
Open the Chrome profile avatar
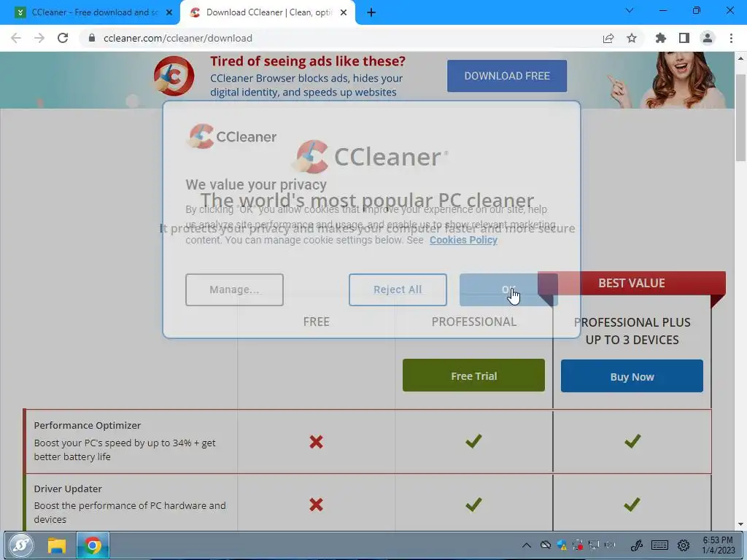[708, 38]
